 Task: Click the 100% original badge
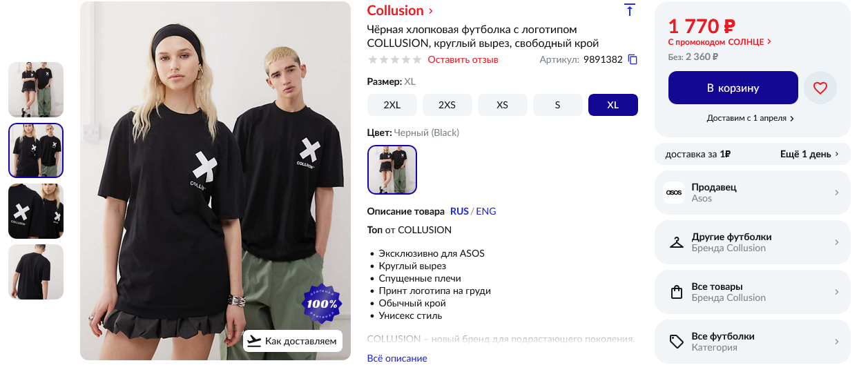pos(322,304)
